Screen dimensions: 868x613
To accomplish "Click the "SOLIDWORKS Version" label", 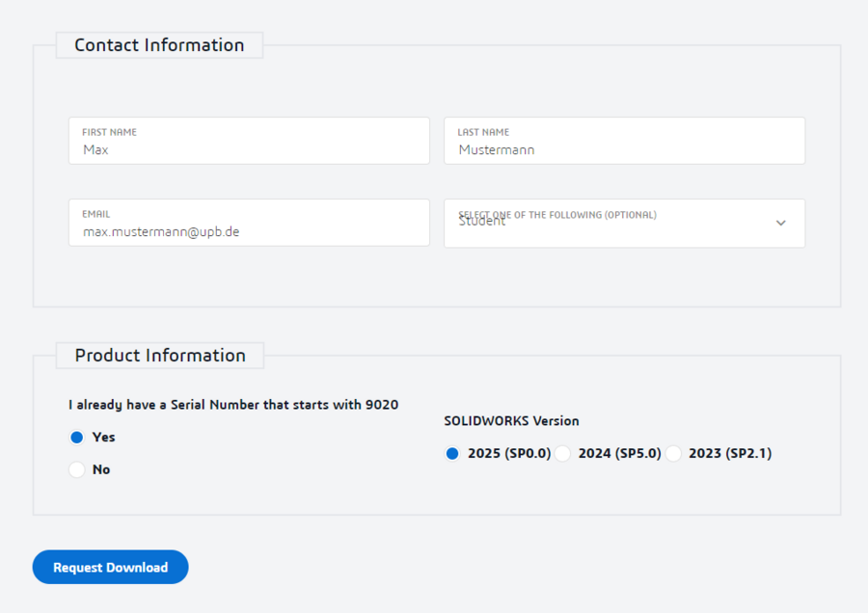I will click(511, 421).
